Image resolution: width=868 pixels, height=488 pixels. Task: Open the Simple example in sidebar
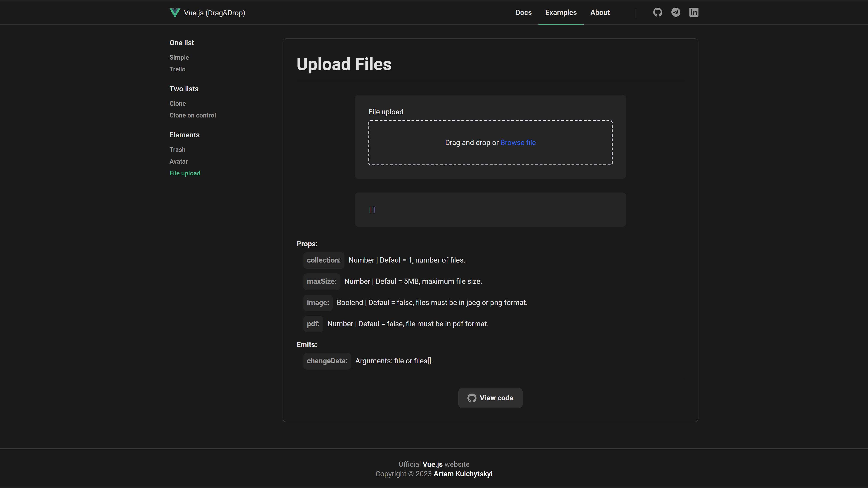[x=179, y=58]
